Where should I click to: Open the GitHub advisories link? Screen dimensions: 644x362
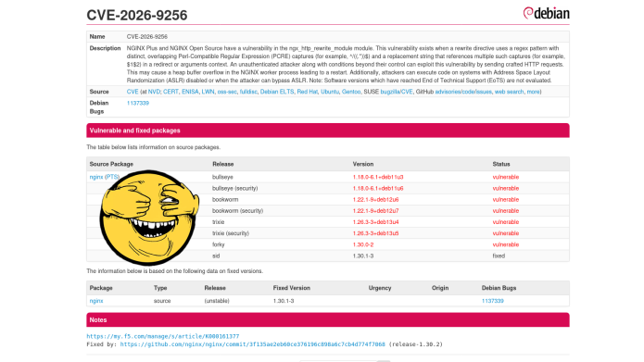[447, 92]
